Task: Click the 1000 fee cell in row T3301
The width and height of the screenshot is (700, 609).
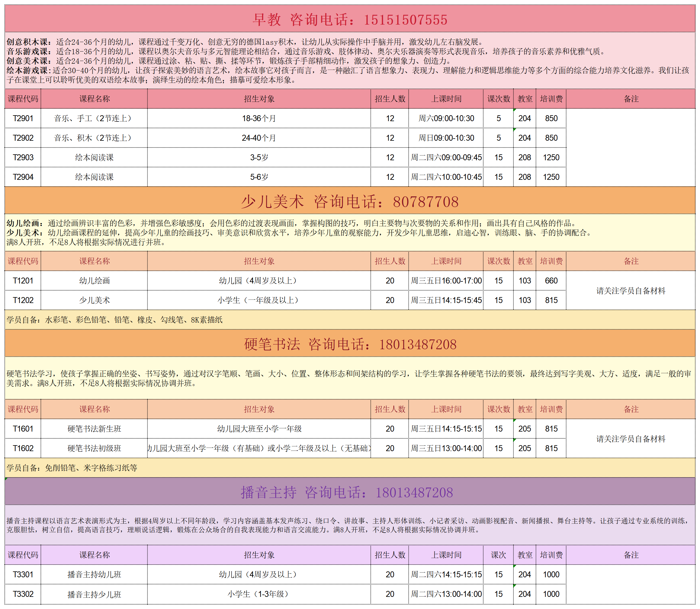Action: pos(551,574)
